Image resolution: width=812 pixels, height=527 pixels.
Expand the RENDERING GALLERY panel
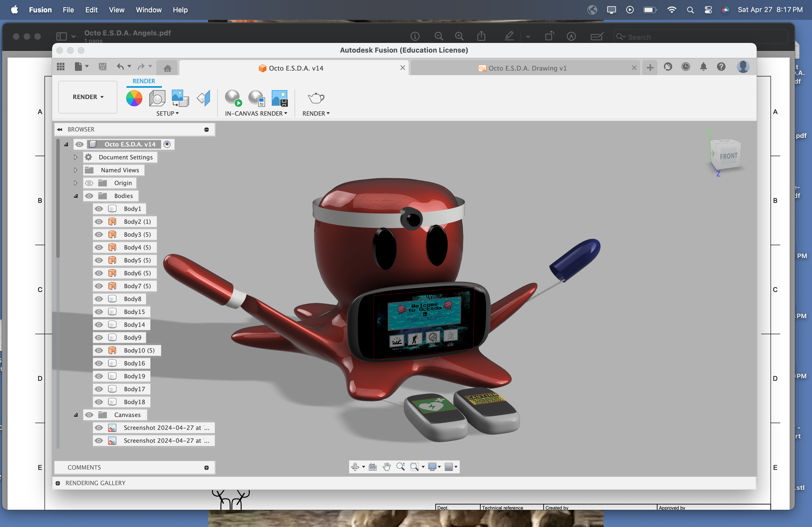click(x=58, y=483)
